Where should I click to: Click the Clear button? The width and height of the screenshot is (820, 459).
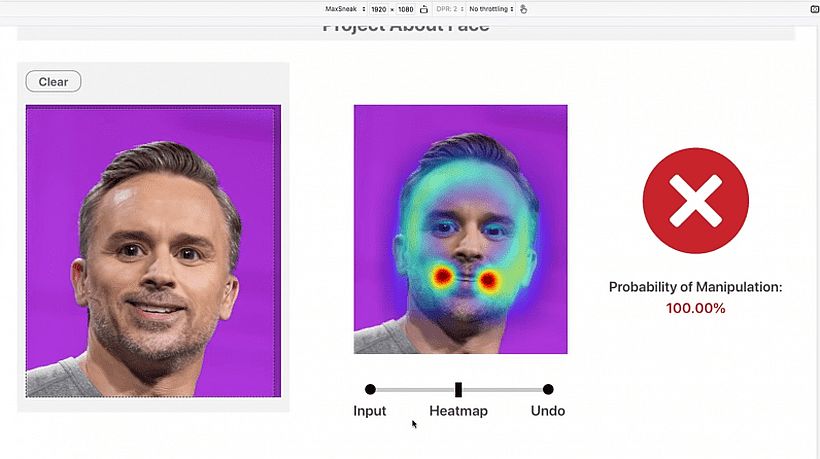tap(53, 82)
